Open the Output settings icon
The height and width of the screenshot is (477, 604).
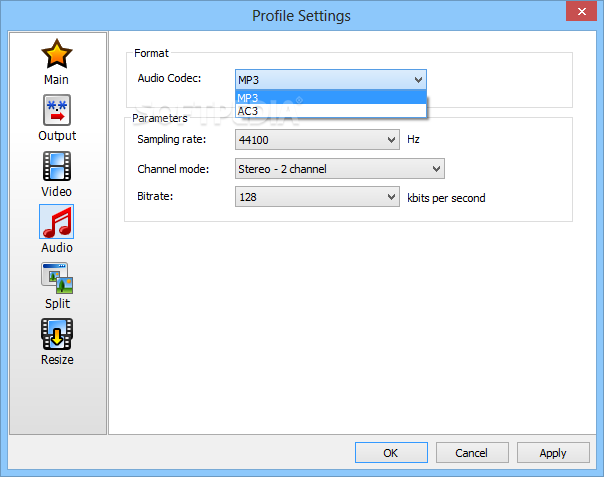(57, 110)
